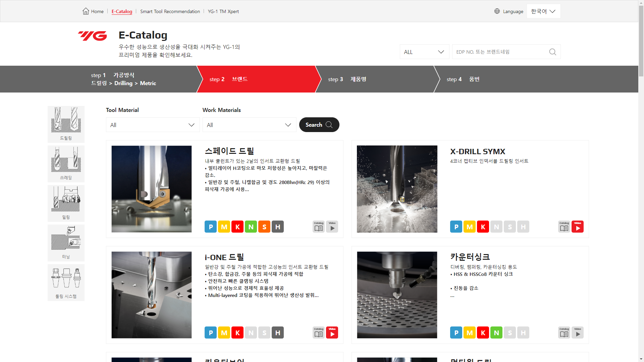This screenshot has height=362, width=644.
Task: Open YG-1 TM Xpert menu link
Action: coord(223,11)
